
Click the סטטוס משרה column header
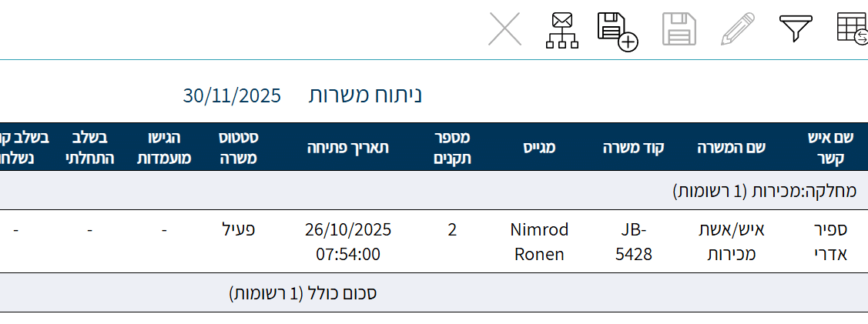(x=239, y=147)
